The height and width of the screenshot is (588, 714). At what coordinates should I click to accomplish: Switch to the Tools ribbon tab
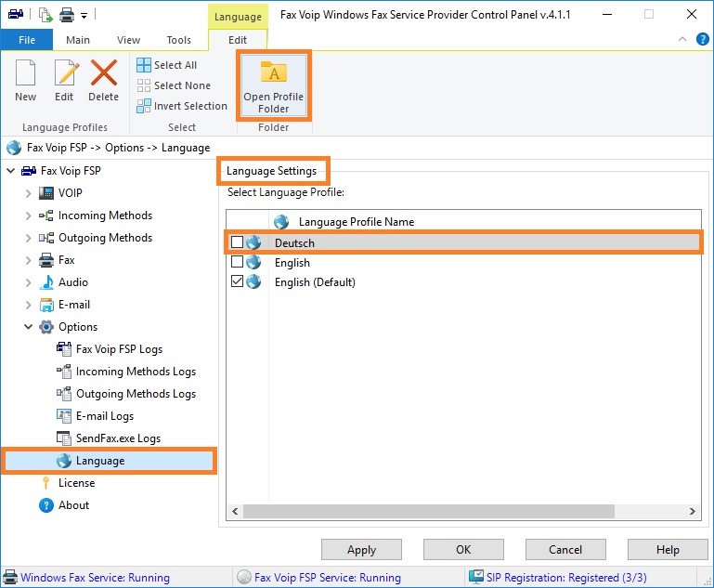pos(179,40)
